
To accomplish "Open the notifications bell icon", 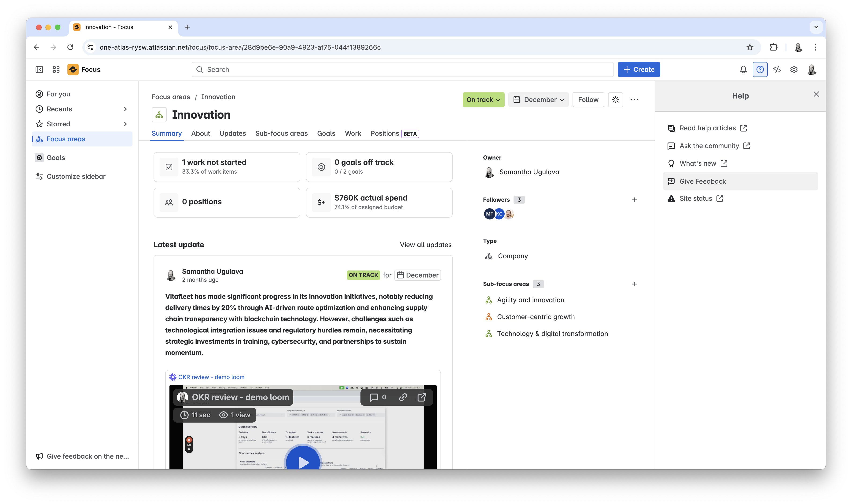I will [x=743, y=69].
